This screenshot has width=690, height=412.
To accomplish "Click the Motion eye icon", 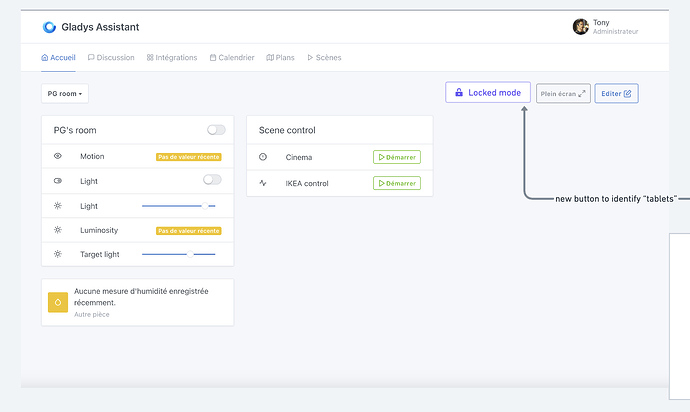I will (x=58, y=157).
